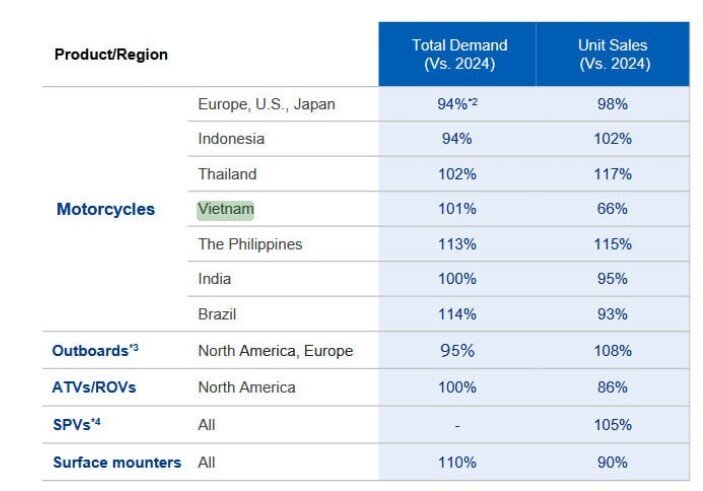Click Vietnam's 66% unit sales value
This screenshot has height=491, width=703.
pos(612,209)
